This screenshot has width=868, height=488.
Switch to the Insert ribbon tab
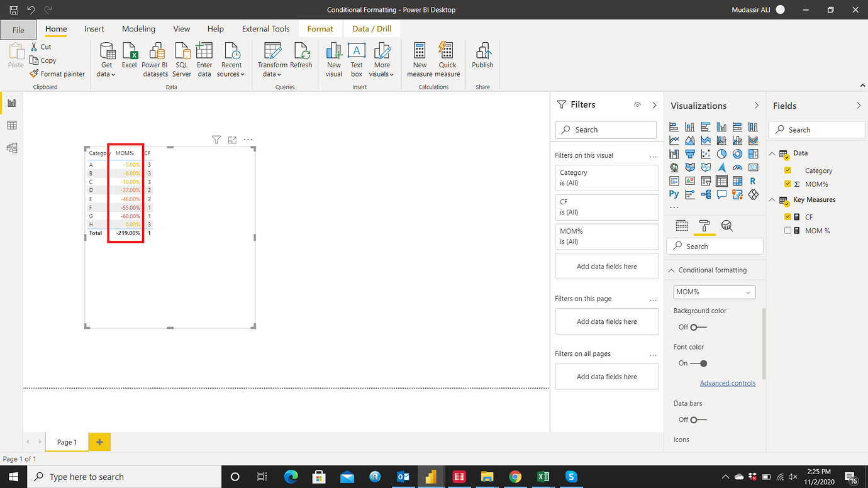coord(94,28)
